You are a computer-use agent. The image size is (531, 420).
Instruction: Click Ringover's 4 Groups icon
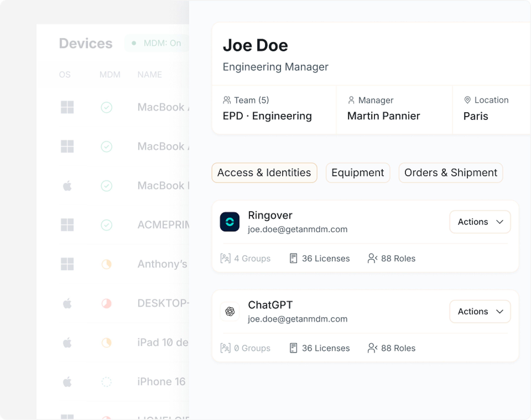point(225,258)
